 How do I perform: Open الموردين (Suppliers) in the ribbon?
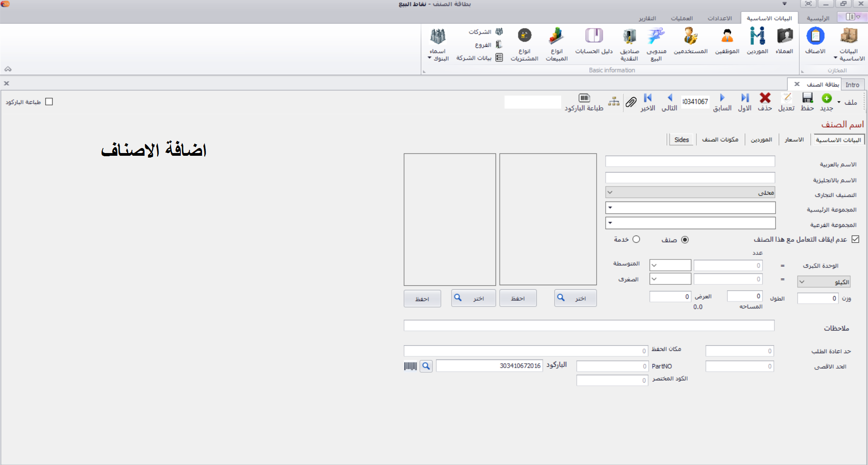point(757,37)
